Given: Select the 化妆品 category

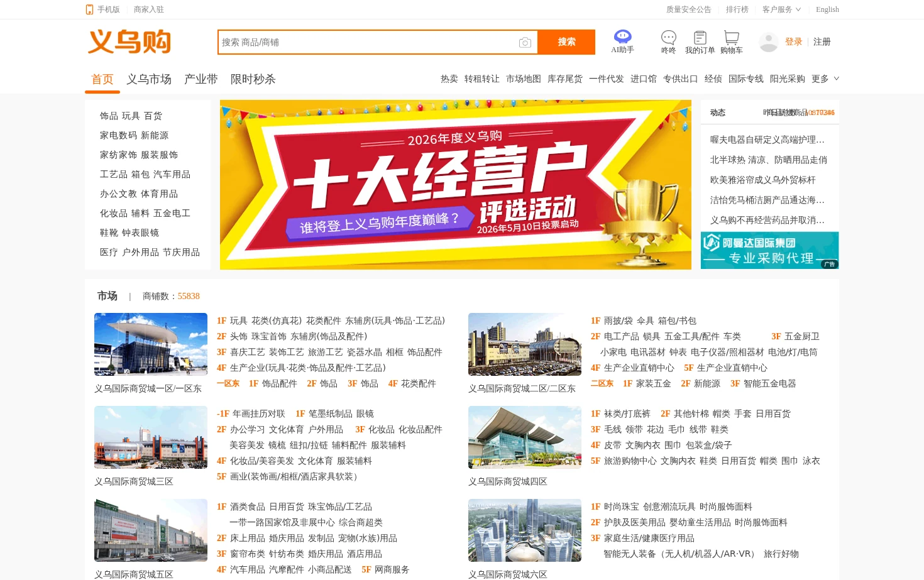Looking at the screenshot, I should click(x=114, y=213).
